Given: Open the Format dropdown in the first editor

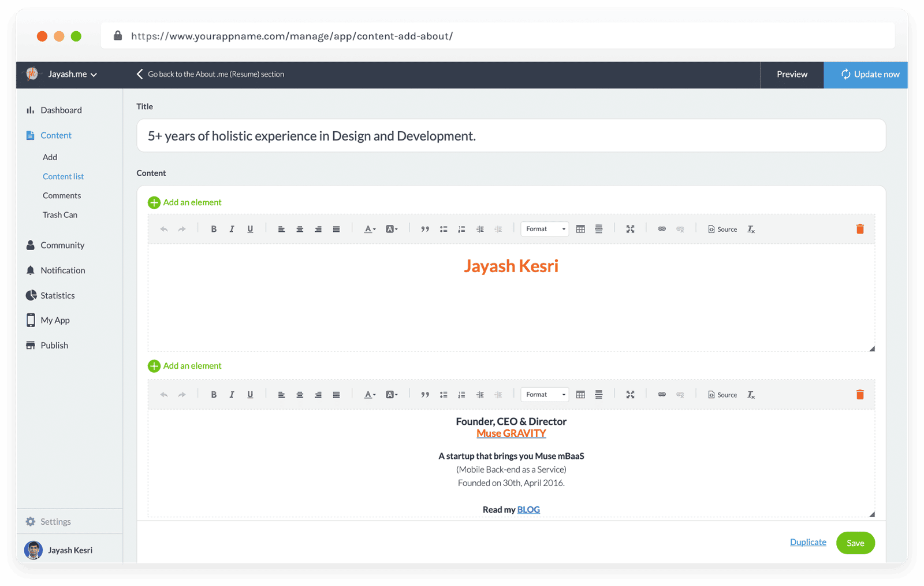Looking at the screenshot, I should click(x=545, y=229).
